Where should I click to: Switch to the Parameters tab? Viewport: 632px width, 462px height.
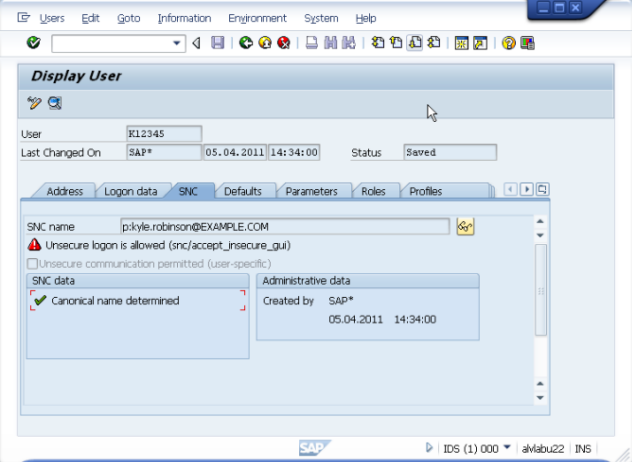312,191
